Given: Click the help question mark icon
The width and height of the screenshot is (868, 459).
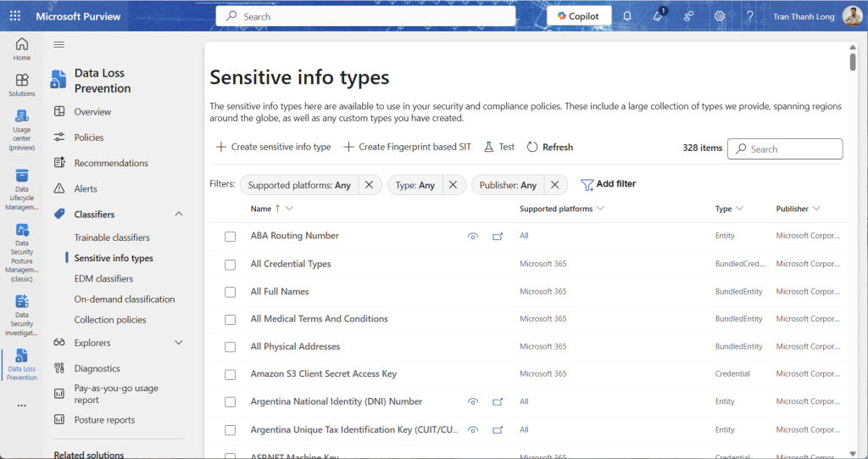Looking at the screenshot, I should tap(749, 16).
